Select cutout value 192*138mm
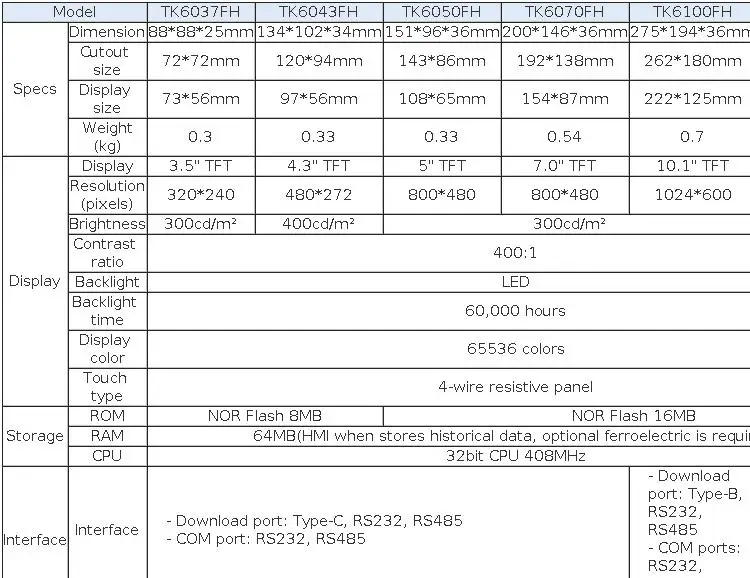750x578 pixels. click(565, 61)
